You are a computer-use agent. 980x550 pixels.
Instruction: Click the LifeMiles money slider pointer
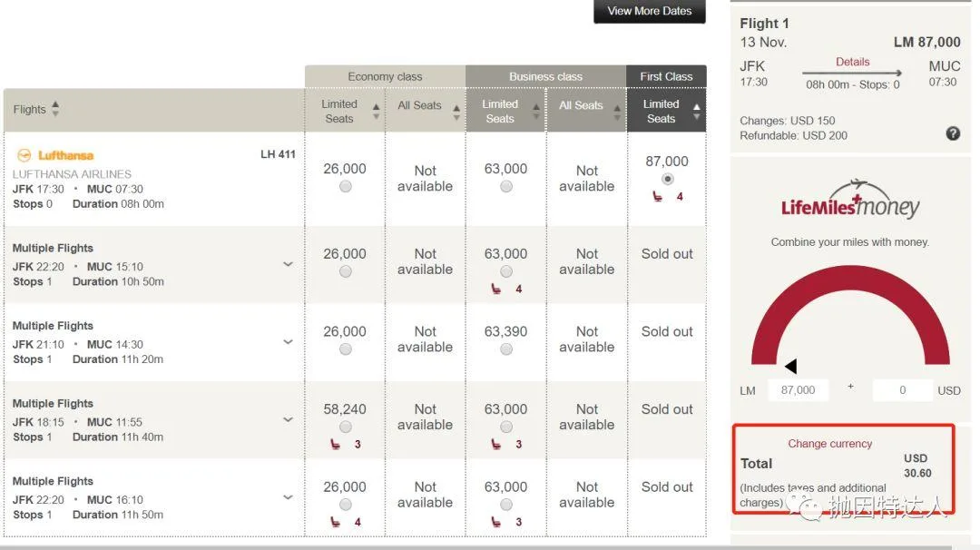point(790,367)
